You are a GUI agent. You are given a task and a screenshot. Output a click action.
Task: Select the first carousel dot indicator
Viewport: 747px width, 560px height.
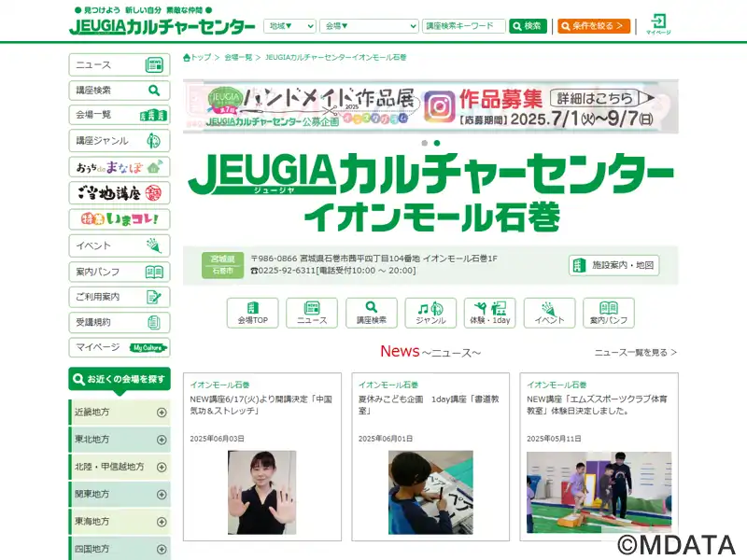pyautogui.click(x=425, y=143)
